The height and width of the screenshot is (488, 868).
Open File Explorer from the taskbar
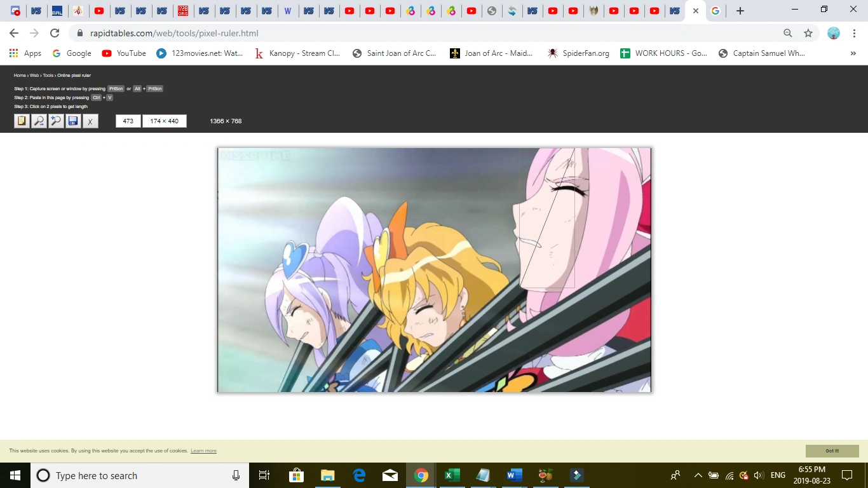327,475
